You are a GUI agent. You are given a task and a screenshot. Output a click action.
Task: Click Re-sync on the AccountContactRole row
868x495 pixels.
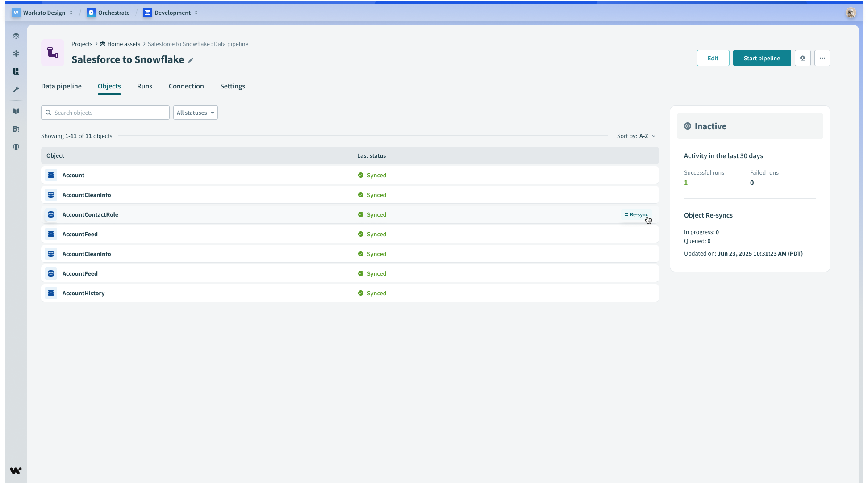pos(636,215)
